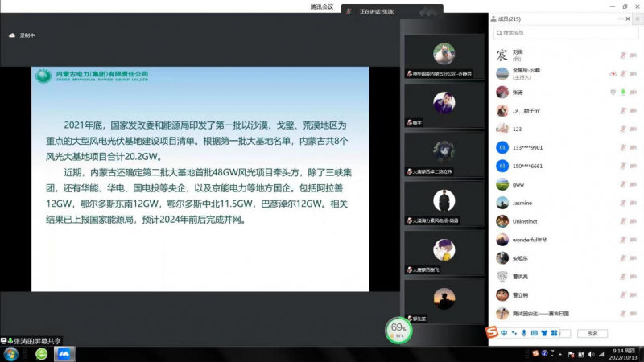The height and width of the screenshot is (362, 644).
Task: Click the video tile with the black-clad figure avatar
Action: [x=444, y=204]
